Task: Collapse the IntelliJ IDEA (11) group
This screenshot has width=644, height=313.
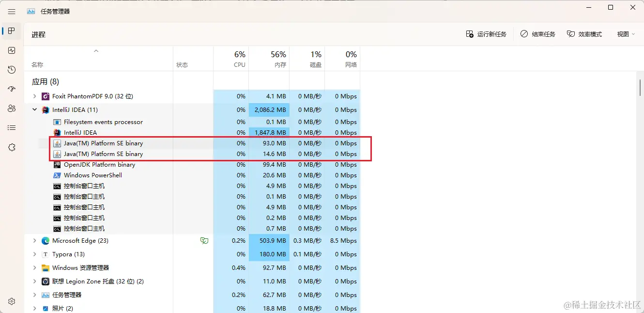Action: [34, 110]
